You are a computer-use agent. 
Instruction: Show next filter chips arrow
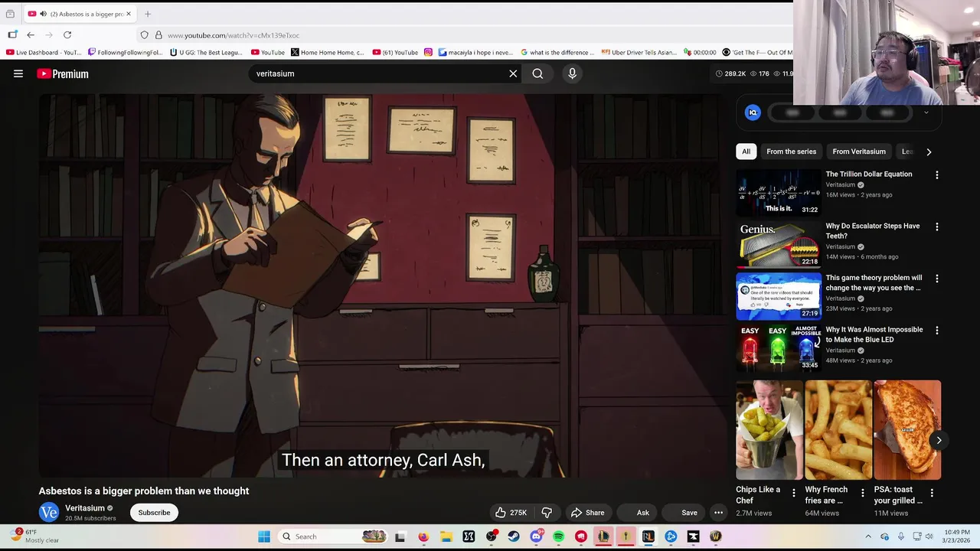[x=929, y=152]
